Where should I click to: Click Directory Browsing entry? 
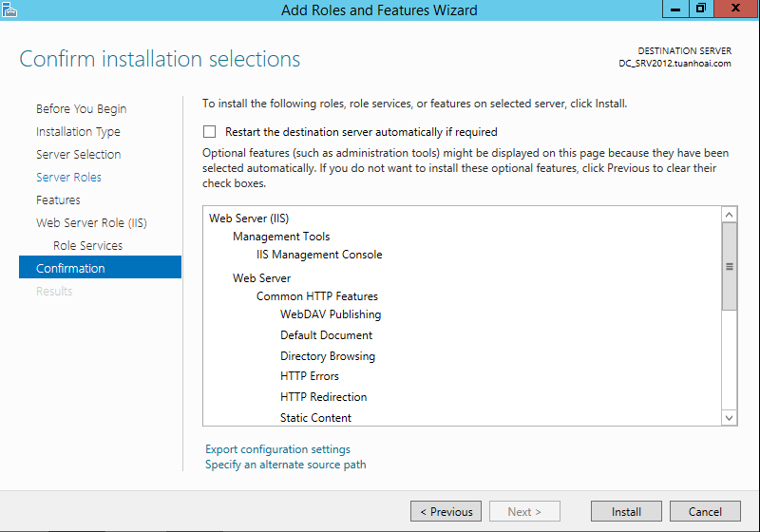click(x=328, y=356)
